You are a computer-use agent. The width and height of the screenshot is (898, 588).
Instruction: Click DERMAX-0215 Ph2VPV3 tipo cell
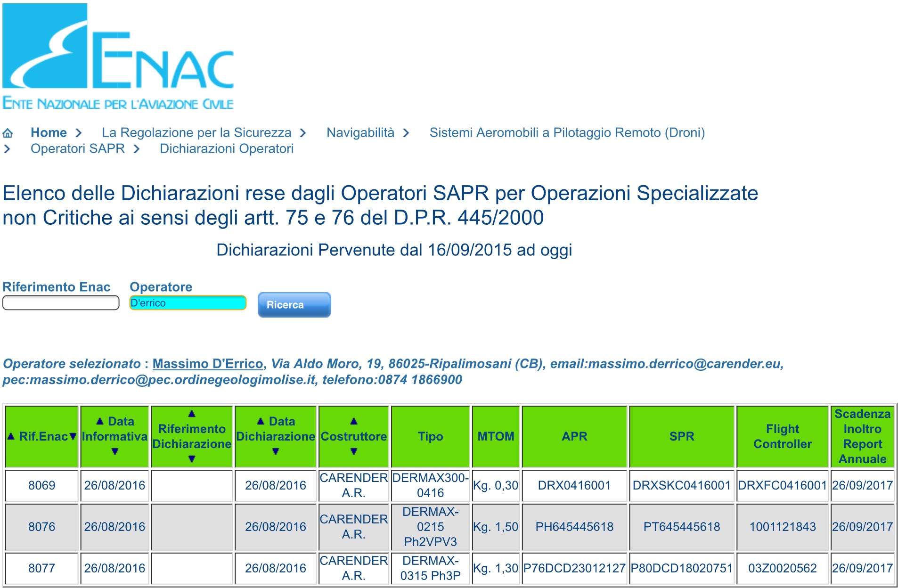431,527
